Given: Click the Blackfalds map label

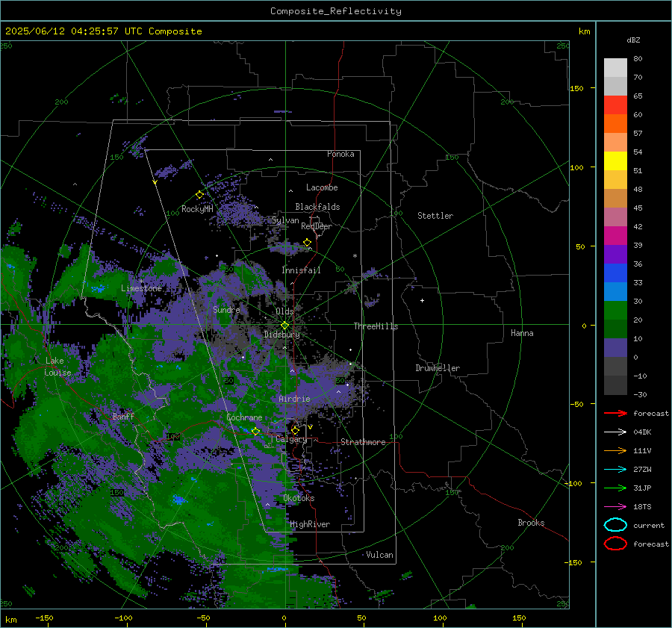Looking at the screenshot, I should point(317,207).
